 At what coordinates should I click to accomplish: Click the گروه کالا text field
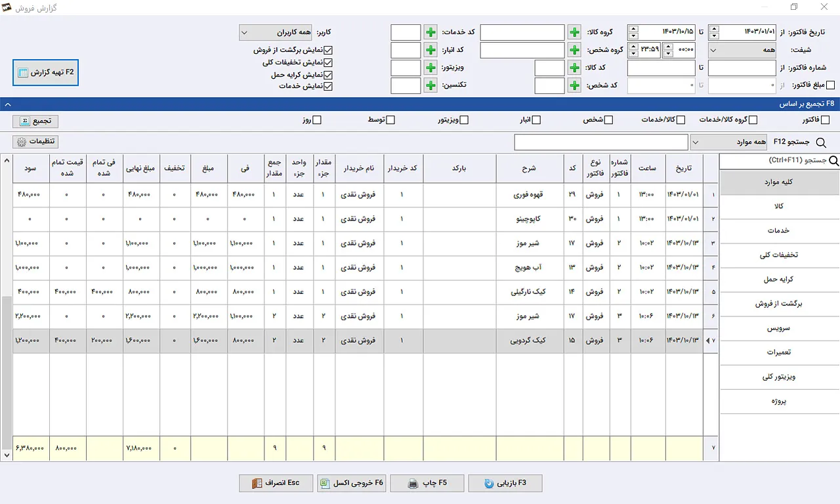click(x=522, y=32)
